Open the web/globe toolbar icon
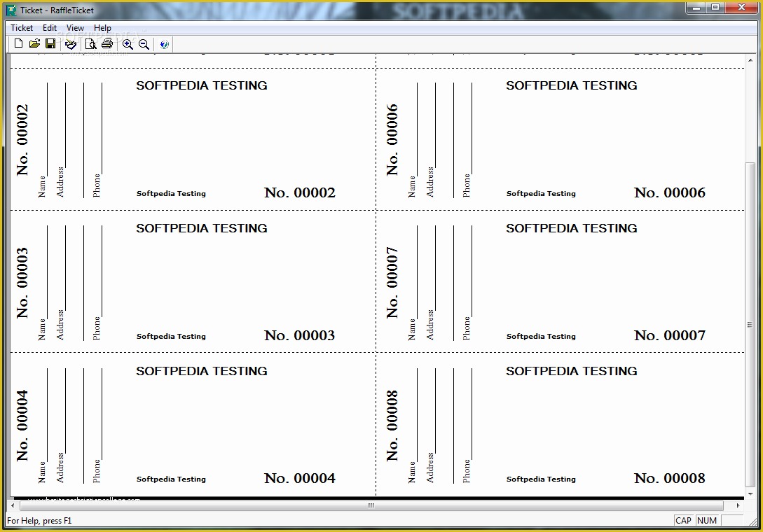The width and height of the screenshot is (763, 532). click(x=165, y=44)
